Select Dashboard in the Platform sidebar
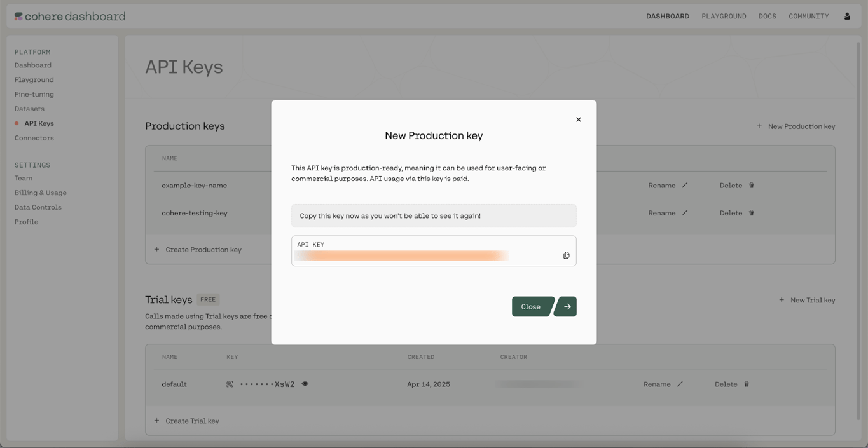 33,65
